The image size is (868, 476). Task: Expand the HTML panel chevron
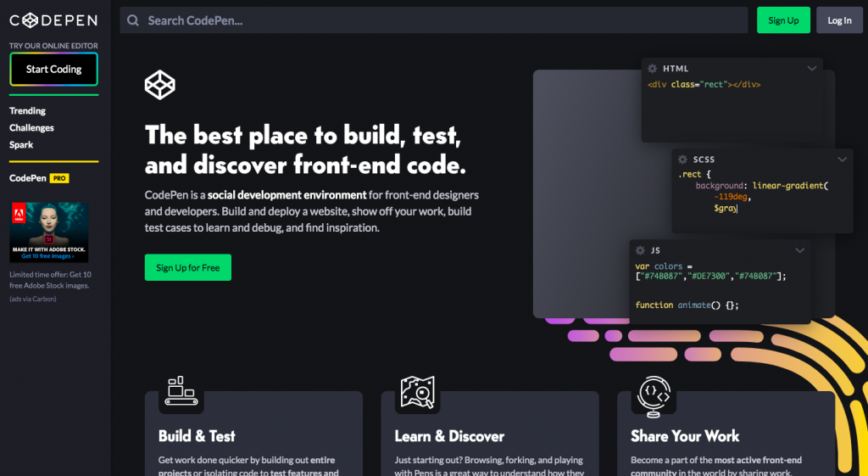click(812, 69)
